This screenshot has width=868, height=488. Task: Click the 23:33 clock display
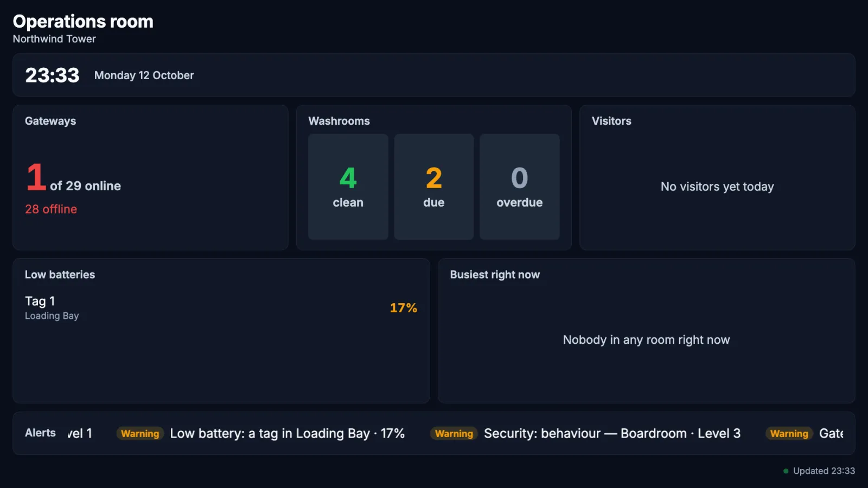(x=52, y=75)
